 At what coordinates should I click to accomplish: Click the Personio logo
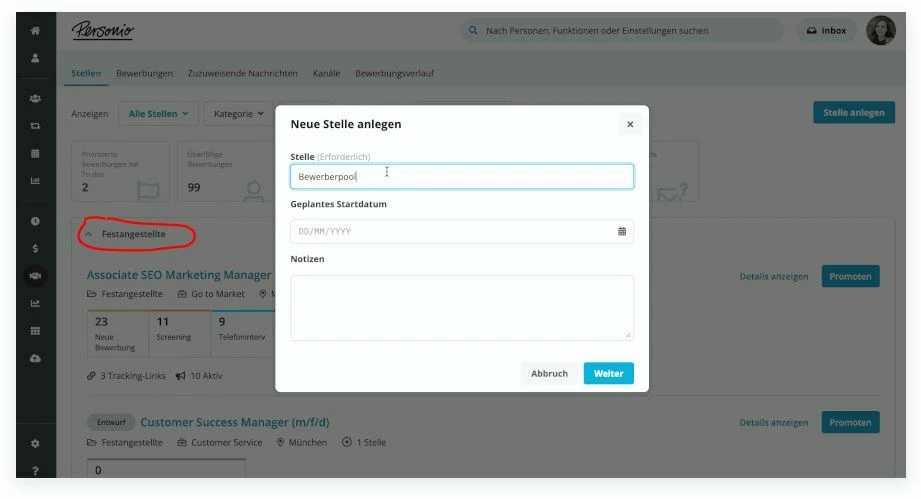103,31
